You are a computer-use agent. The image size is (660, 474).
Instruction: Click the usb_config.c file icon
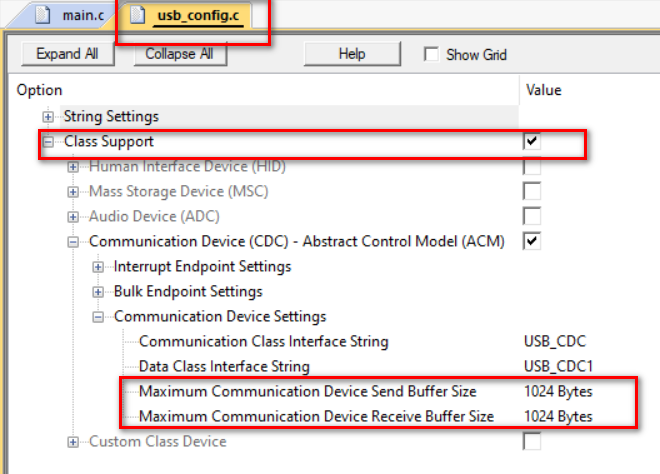[137, 15]
